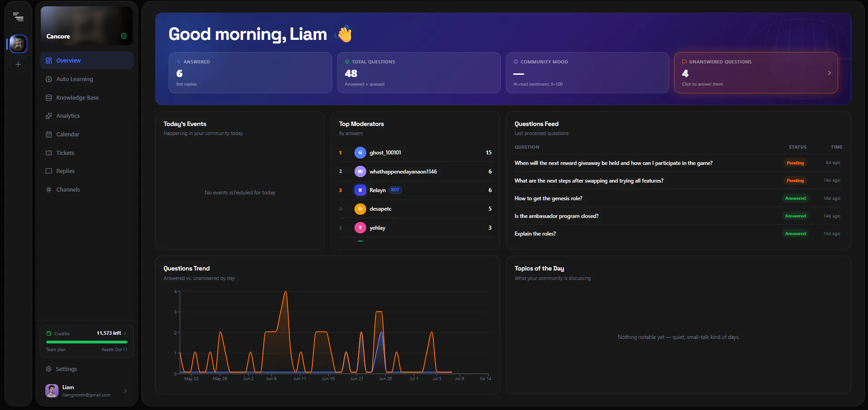Click the Credits wallet icon
This screenshot has width=868, height=410.
49,333
